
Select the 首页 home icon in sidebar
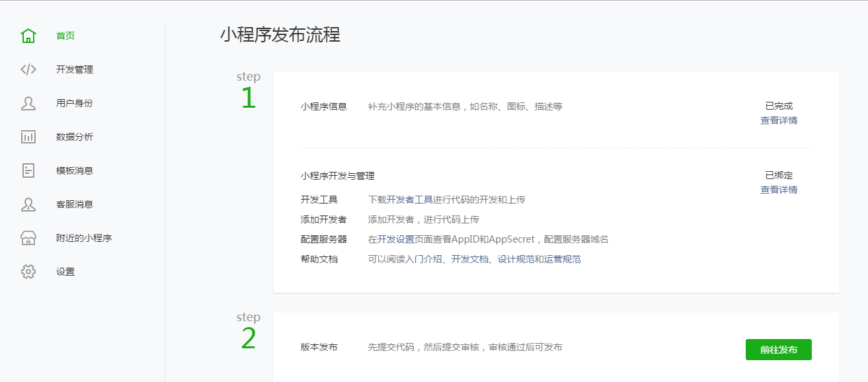(28, 35)
